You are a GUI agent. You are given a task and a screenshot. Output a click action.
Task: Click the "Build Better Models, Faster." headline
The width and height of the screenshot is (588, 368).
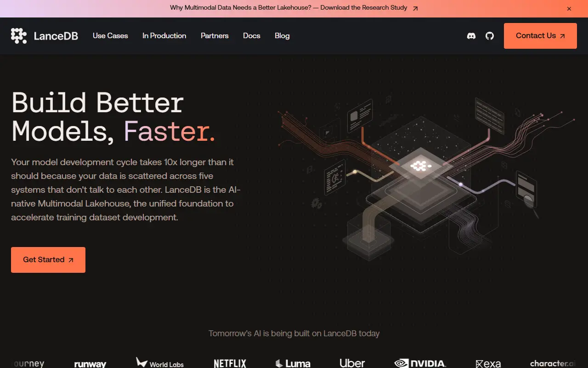point(113,117)
